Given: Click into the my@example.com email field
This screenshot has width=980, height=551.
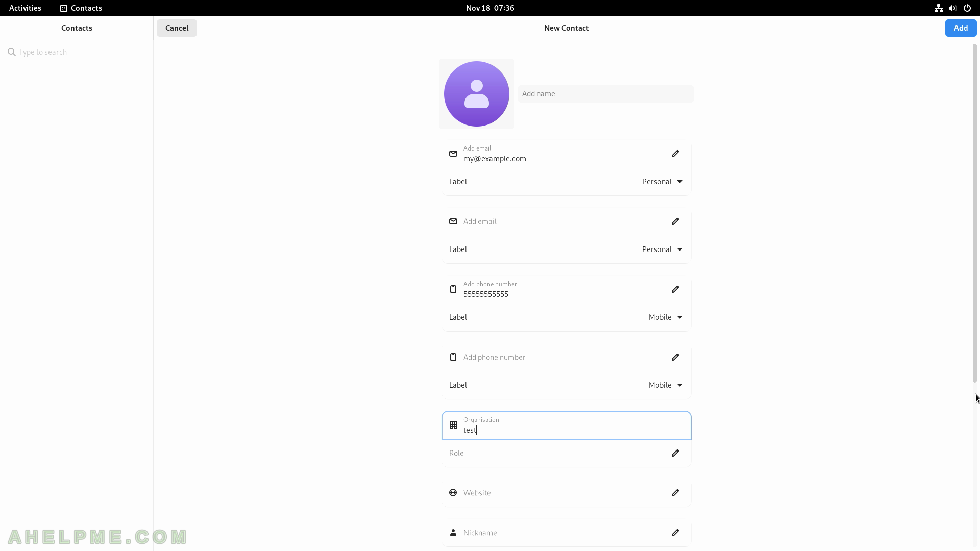Looking at the screenshot, I should [x=567, y=154].
